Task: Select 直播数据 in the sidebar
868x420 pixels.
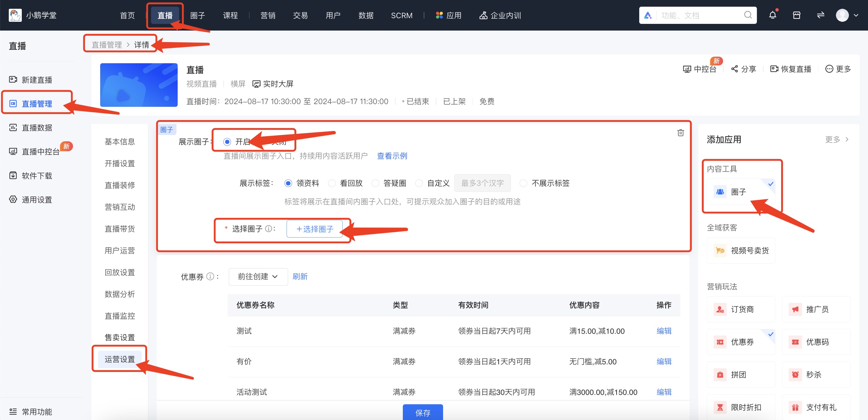Action: (36, 127)
